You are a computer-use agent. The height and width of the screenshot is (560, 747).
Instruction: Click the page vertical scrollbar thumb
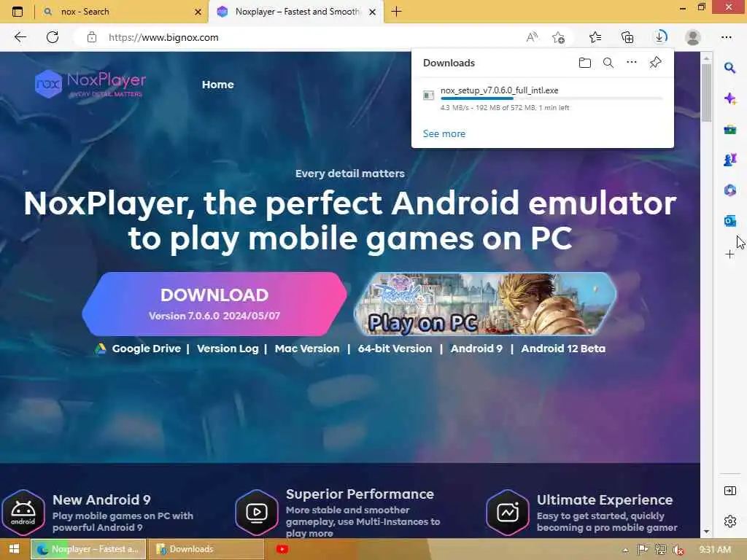click(x=706, y=92)
